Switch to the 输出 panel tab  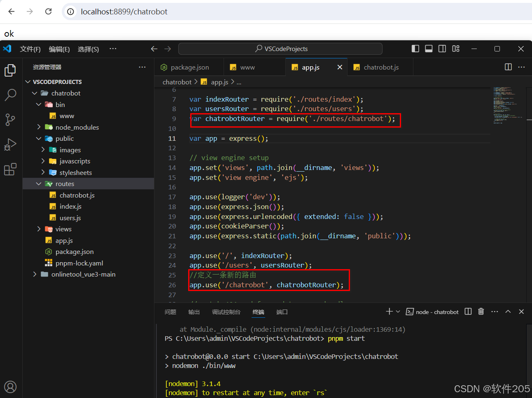click(194, 312)
